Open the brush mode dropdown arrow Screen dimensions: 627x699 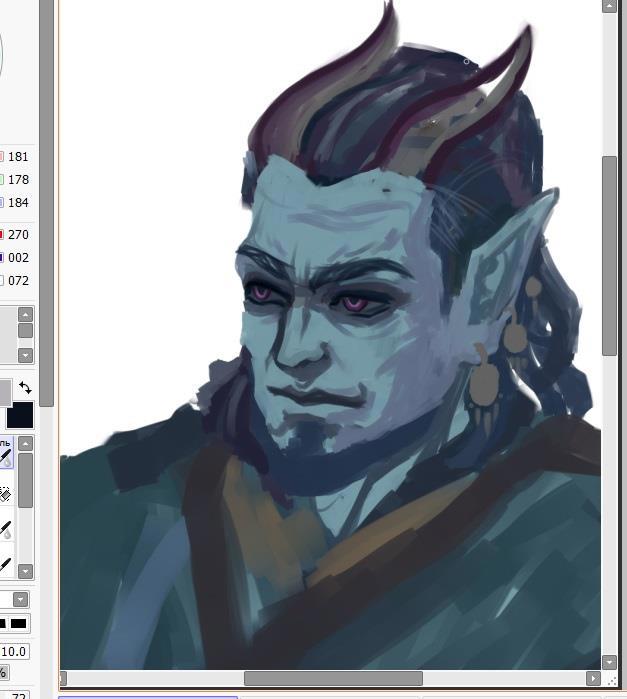20,599
